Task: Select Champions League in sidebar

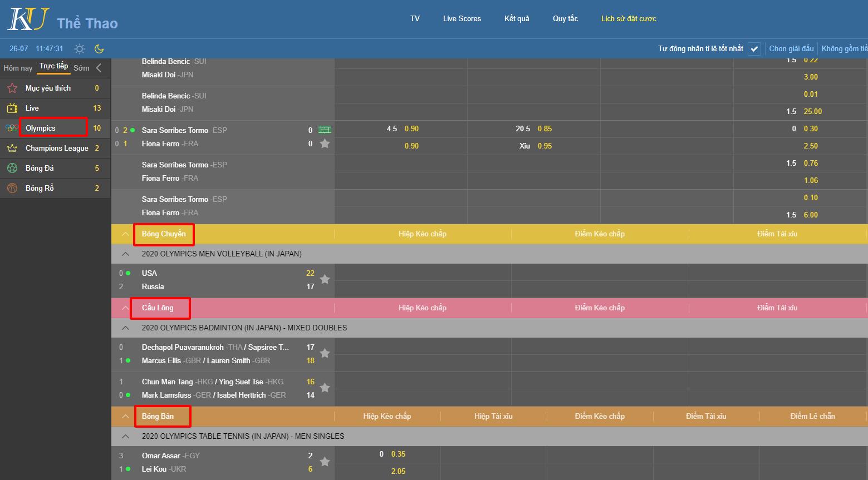Action: (55, 148)
